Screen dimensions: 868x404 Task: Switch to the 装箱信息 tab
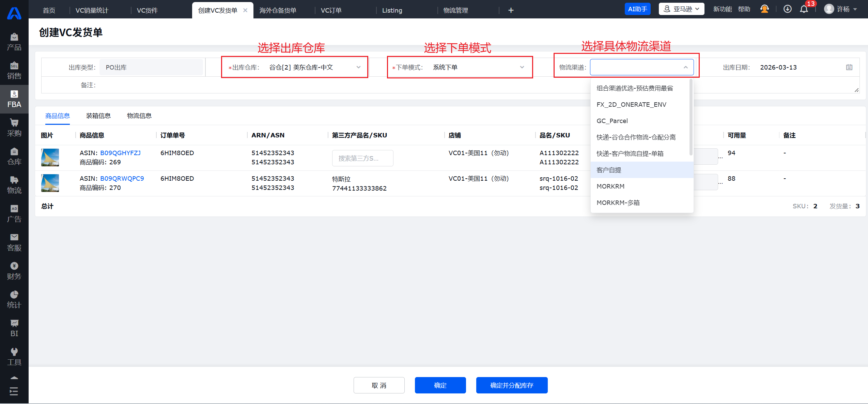pyautogui.click(x=98, y=116)
